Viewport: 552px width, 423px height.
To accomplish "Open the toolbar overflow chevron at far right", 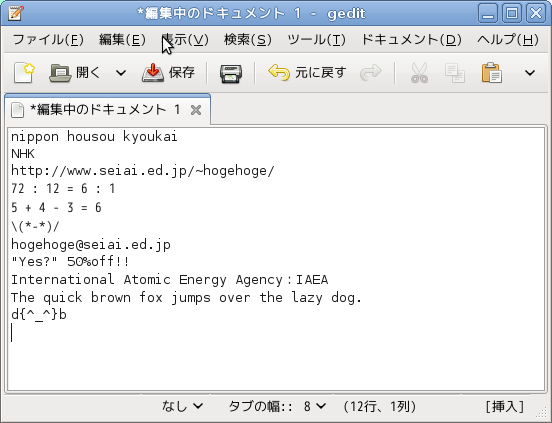I will pos(530,73).
